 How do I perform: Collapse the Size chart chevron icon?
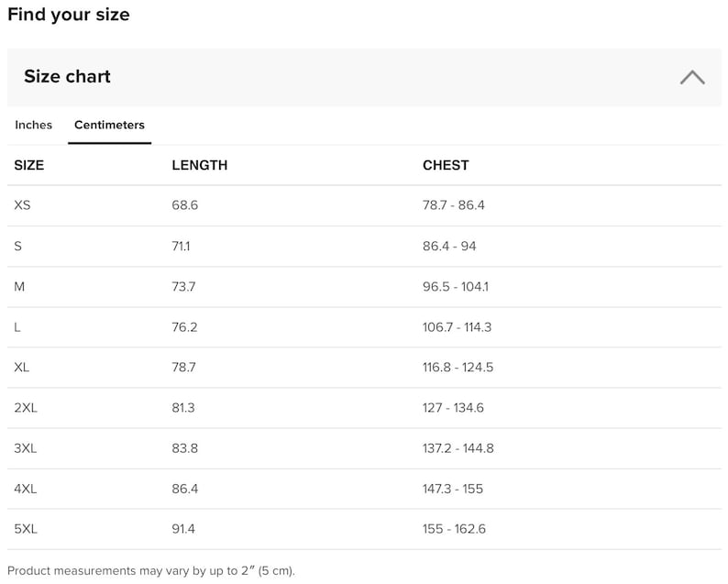[x=692, y=78]
